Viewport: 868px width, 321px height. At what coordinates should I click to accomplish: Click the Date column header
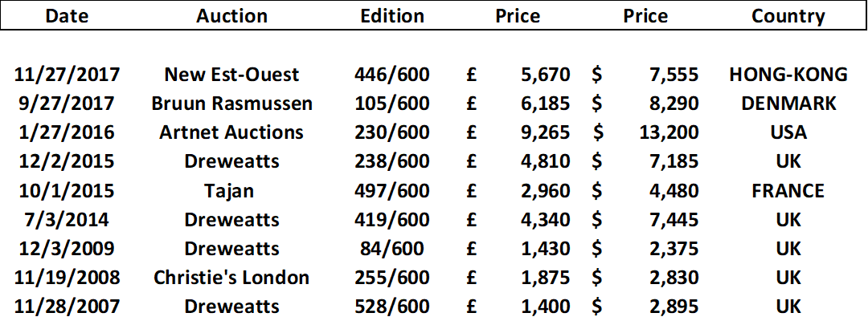(x=67, y=16)
